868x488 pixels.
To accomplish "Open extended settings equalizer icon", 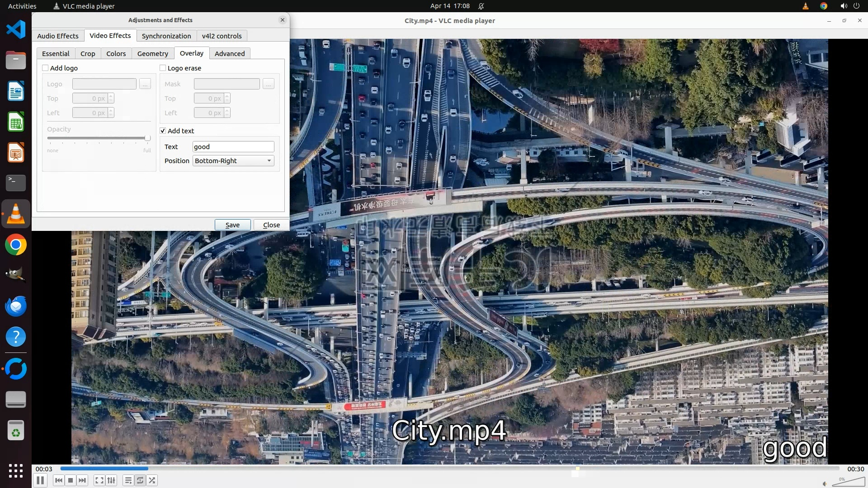I will pos(111,480).
